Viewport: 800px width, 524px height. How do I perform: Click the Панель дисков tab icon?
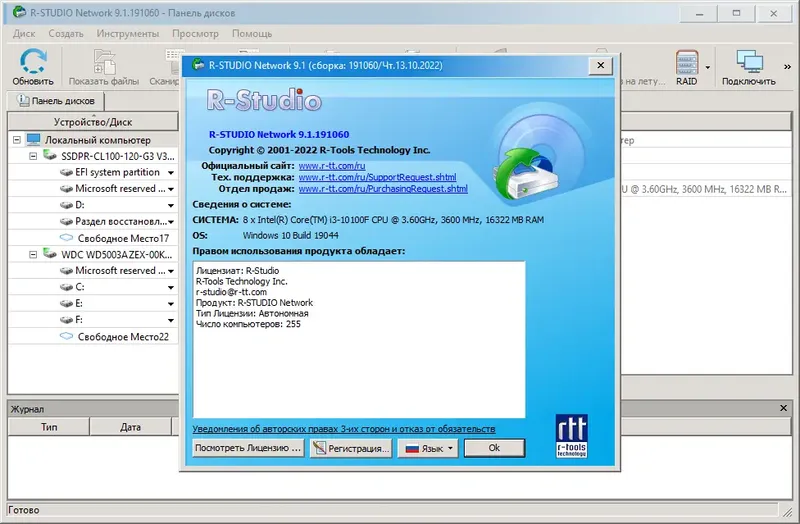23,101
